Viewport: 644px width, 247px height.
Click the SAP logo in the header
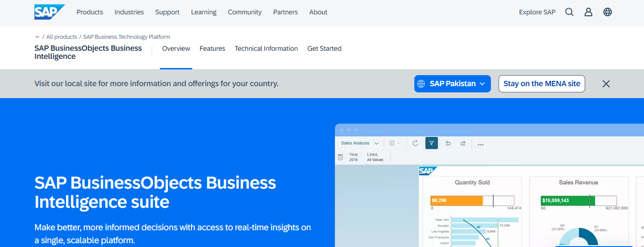tap(49, 12)
